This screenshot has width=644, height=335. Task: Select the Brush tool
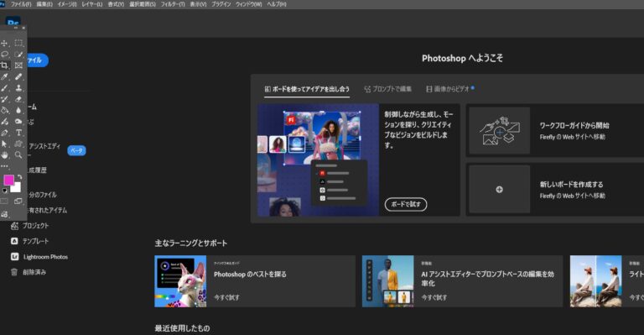[x=4, y=87]
